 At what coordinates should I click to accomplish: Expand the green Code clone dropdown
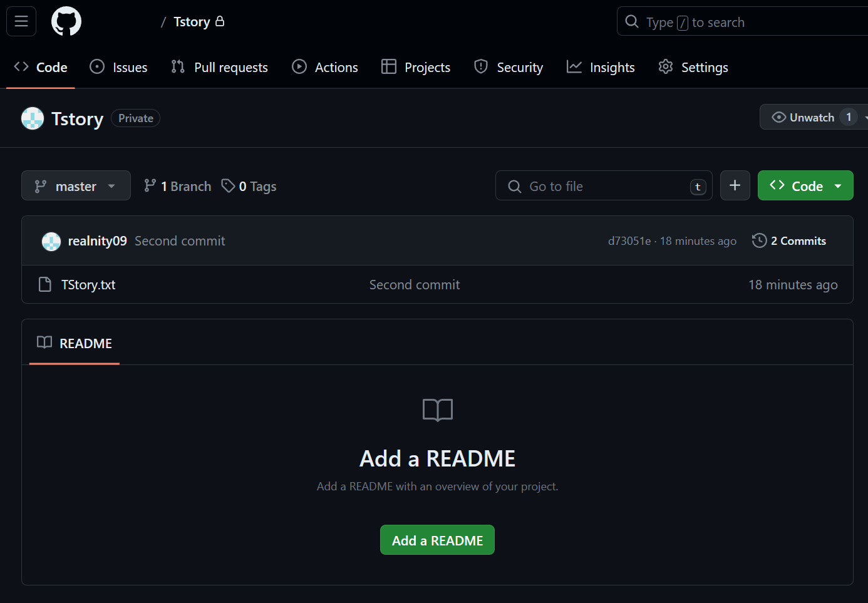click(805, 185)
